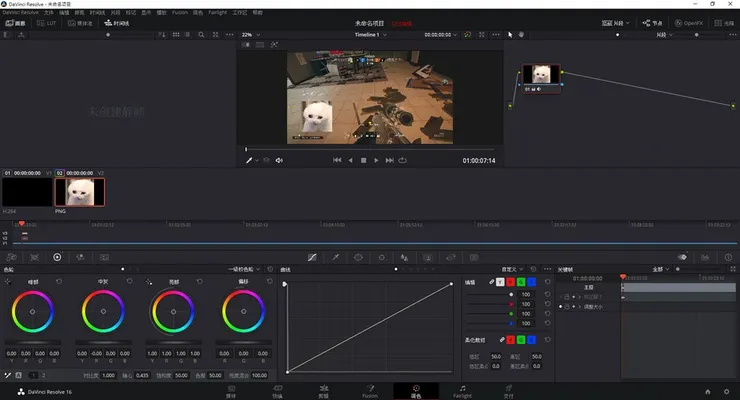Open the curves custom mode dropdown
Viewport: 740px width, 400px height.
[x=514, y=269]
